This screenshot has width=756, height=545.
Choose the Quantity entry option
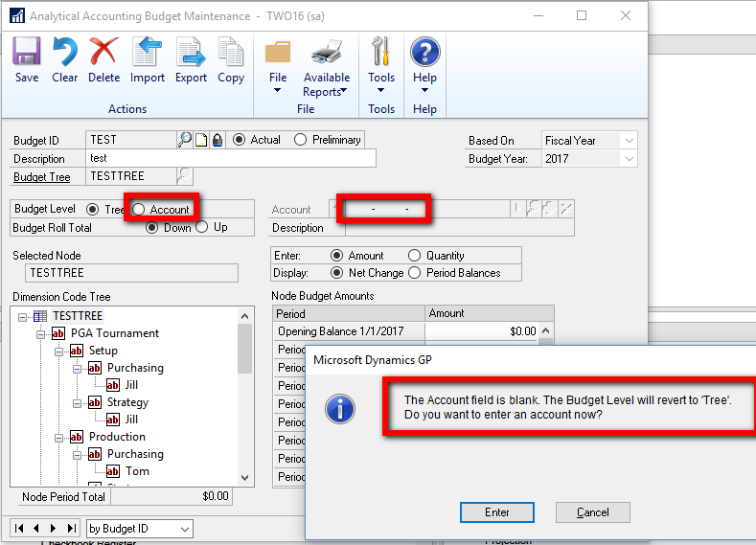tap(414, 256)
